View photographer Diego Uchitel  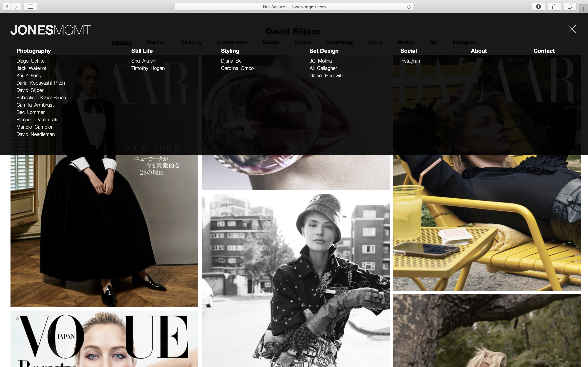tap(31, 61)
